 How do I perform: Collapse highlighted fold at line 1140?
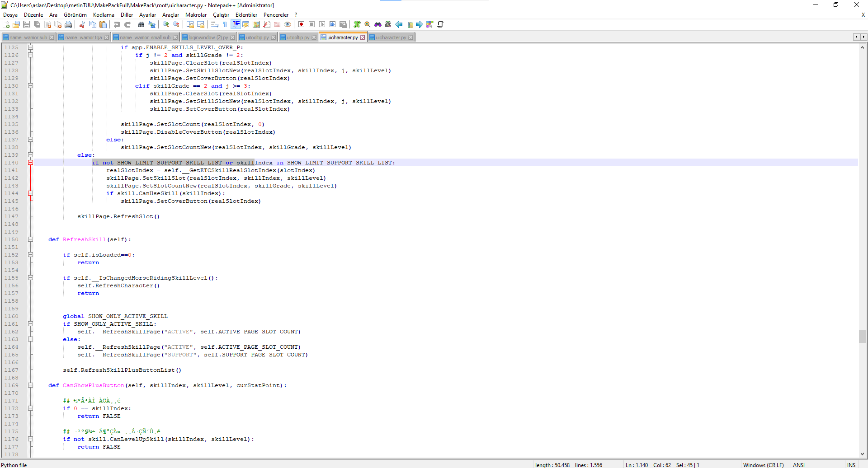coord(31,163)
